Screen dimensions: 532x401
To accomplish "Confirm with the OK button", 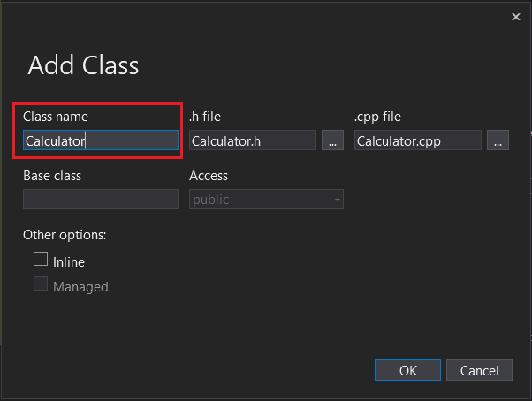I will (407, 371).
